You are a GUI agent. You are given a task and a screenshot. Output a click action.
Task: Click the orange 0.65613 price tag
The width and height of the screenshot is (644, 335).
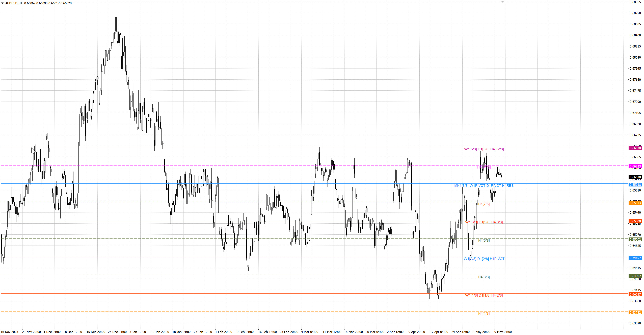point(635,203)
